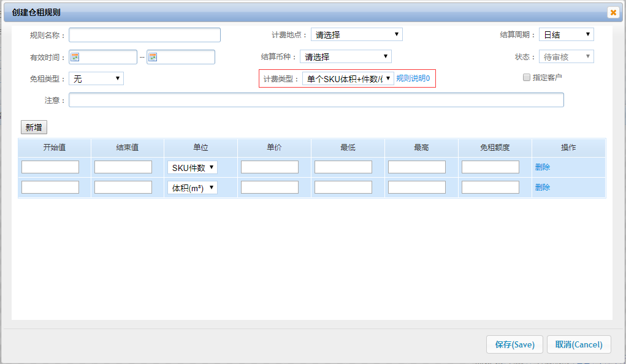
Task: Open the 结算币种 dropdown
Action: [x=346, y=57]
